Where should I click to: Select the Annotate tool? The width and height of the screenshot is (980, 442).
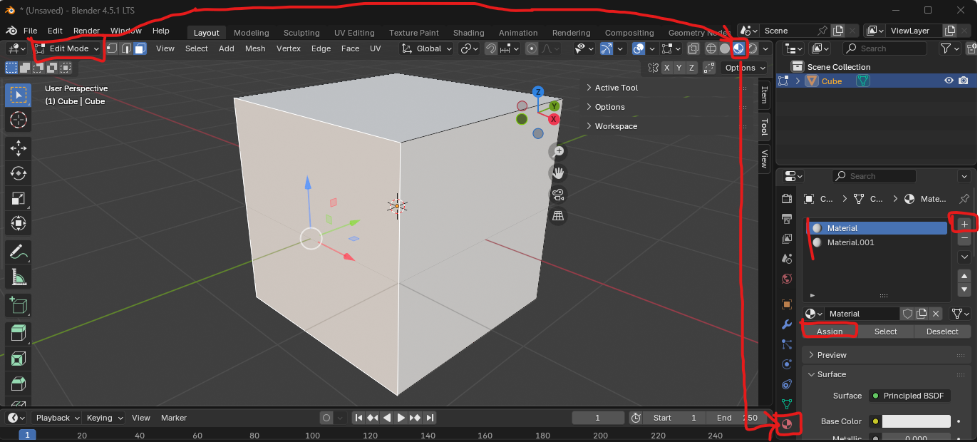pos(19,251)
